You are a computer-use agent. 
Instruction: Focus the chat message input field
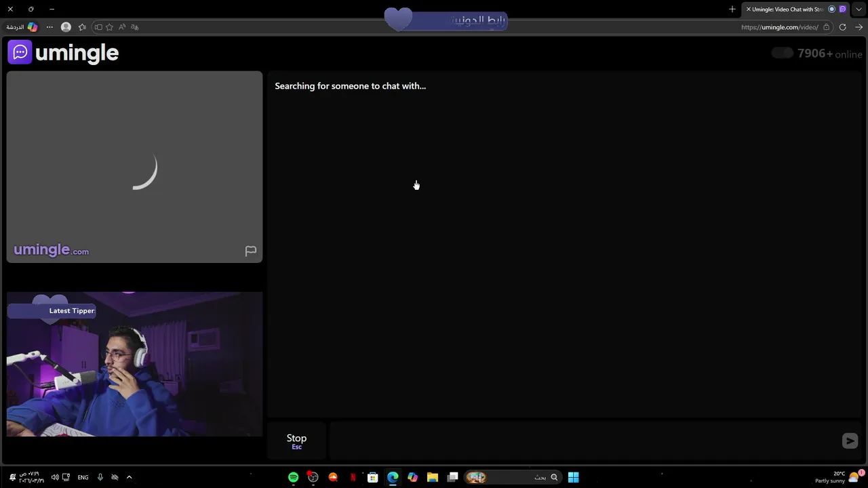point(585,441)
